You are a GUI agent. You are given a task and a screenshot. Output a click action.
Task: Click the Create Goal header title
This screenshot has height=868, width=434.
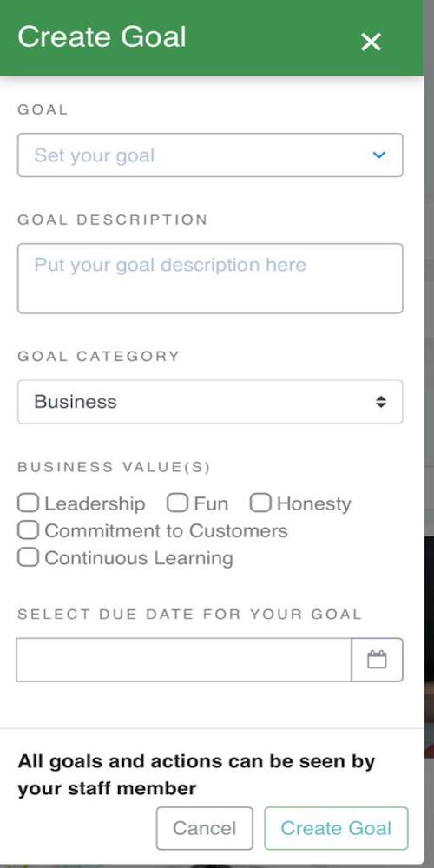102,36
